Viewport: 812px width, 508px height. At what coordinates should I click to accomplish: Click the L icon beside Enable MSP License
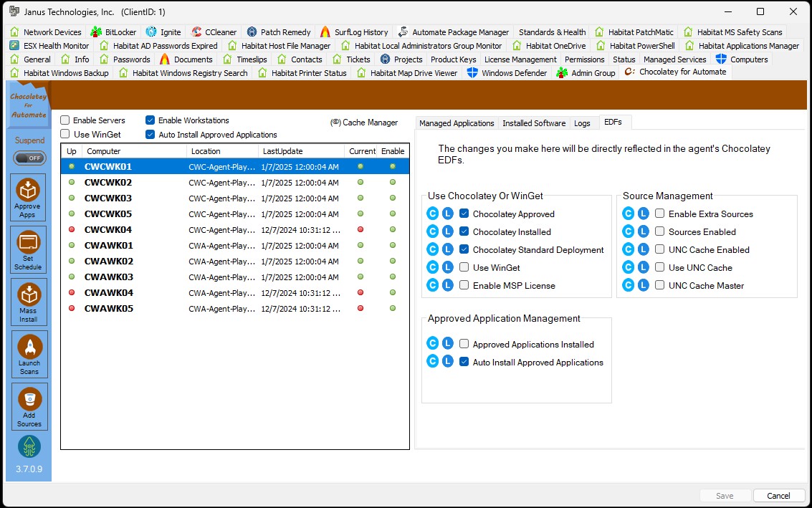click(448, 285)
